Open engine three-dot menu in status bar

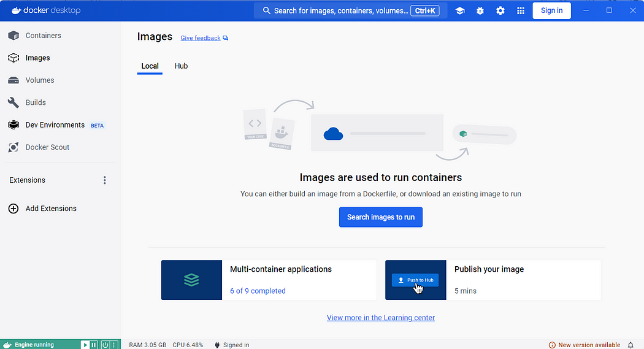click(113, 345)
